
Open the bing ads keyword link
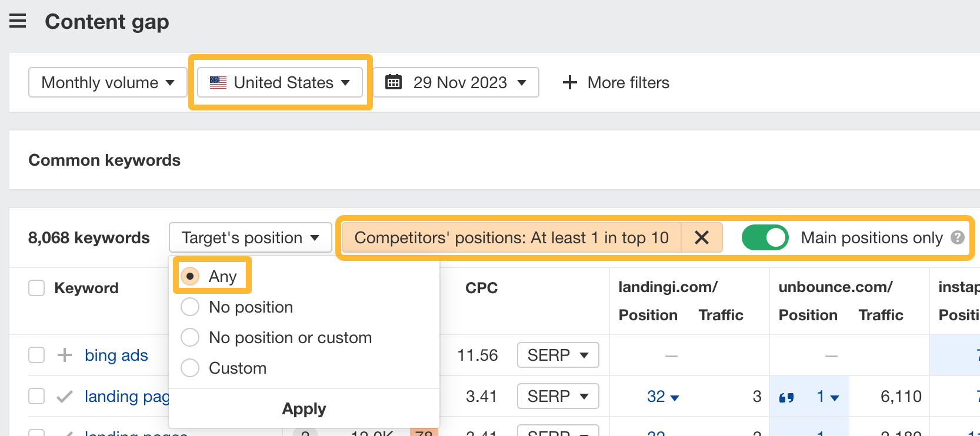116,355
